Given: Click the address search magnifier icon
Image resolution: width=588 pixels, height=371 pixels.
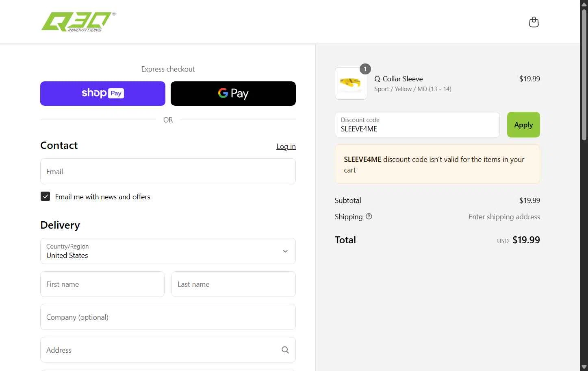Looking at the screenshot, I should (x=285, y=350).
